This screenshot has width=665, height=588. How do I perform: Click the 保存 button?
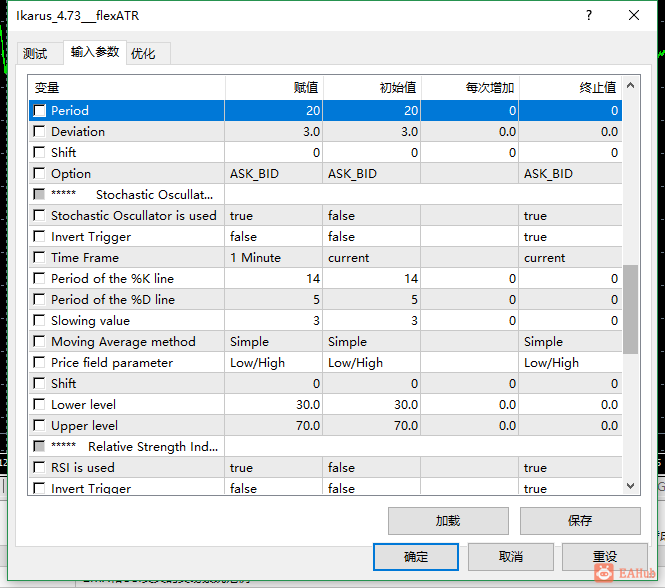click(580, 521)
